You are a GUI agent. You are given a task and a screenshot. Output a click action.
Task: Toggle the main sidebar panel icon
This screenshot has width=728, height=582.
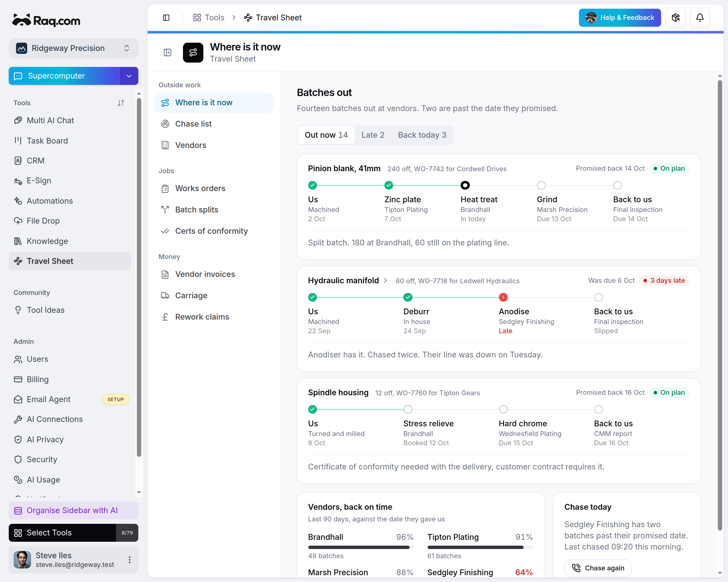pyautogui.click(x=166, y=17)
